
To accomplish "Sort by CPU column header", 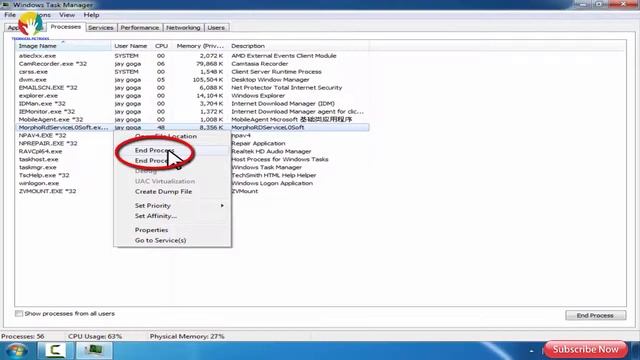I will coord(162,46).
